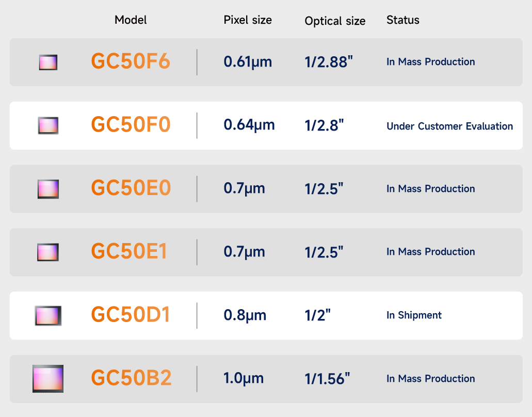Click the GC50E0 model name

131,188
